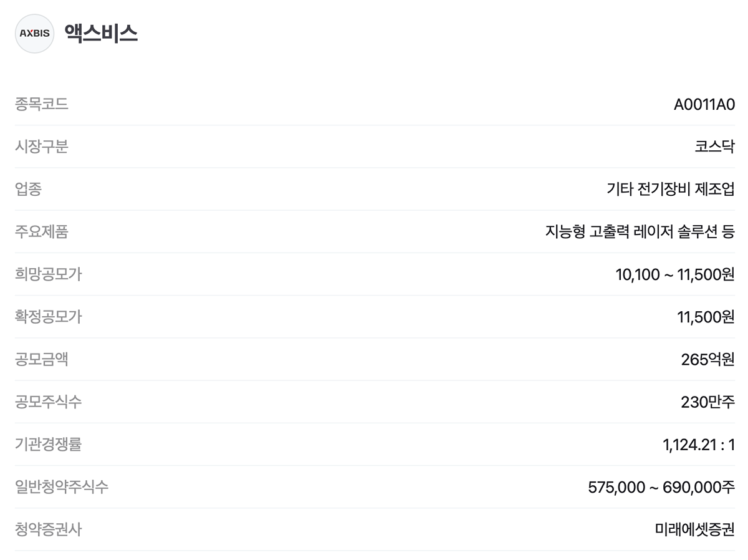The width and height of the screenshot is (748, 560).
Task: Click the 액스비스 company name heading
Action: (101, 33)
